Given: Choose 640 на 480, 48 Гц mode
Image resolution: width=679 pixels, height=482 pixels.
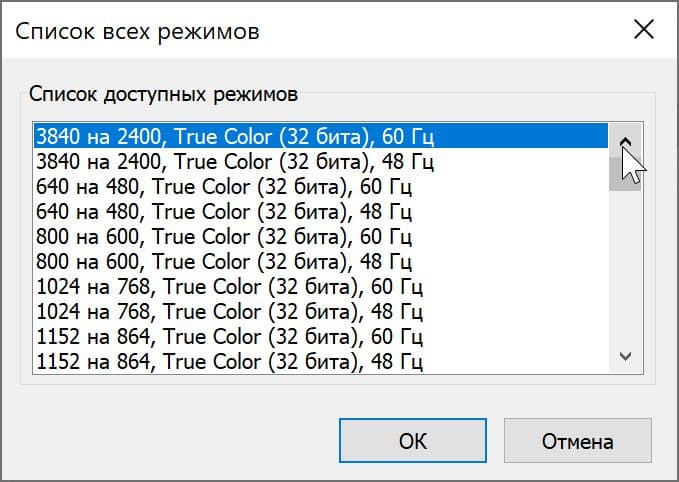Looking at the screenshot, I should 224,211.
